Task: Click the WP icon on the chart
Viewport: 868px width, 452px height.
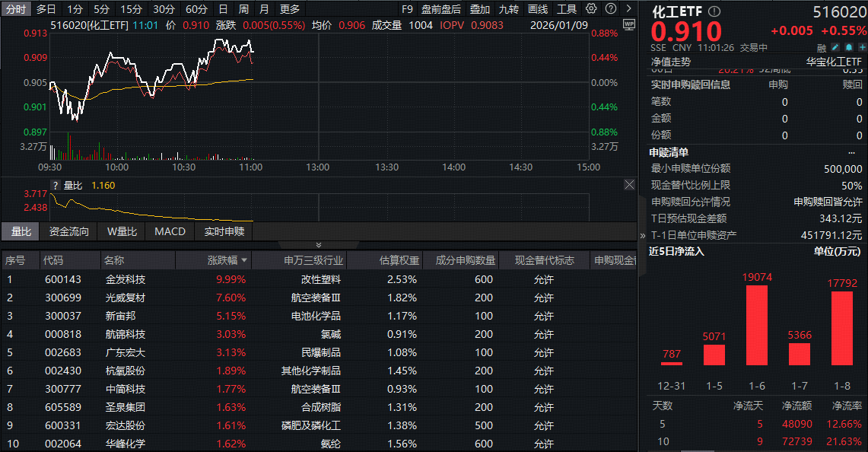Action: point(629,24)
